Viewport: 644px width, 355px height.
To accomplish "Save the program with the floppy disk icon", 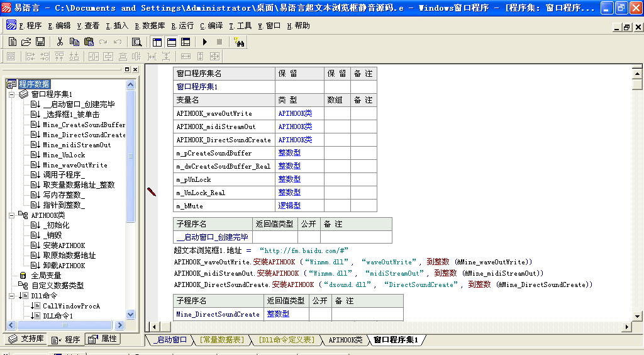I will 40,42.
